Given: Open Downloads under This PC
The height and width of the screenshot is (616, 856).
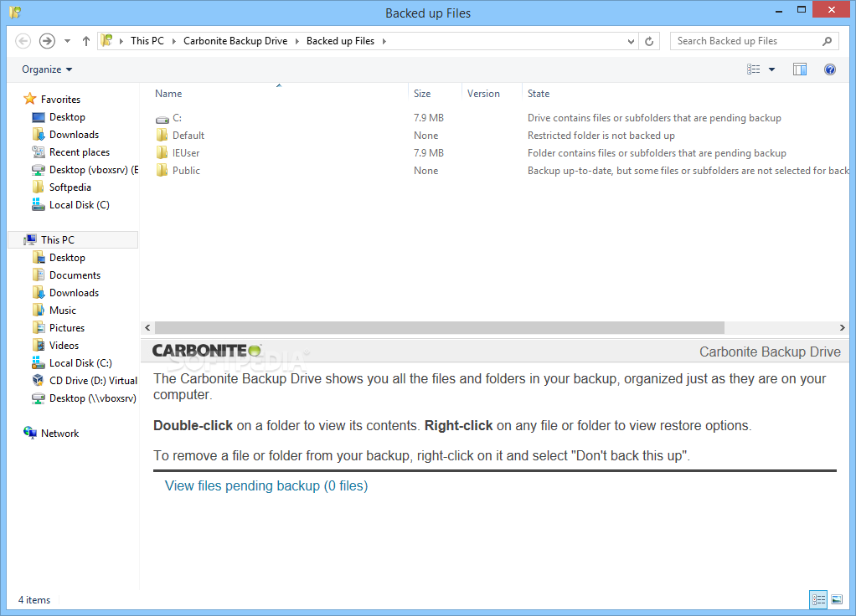Looking at the screenshot, I should 74,292.
